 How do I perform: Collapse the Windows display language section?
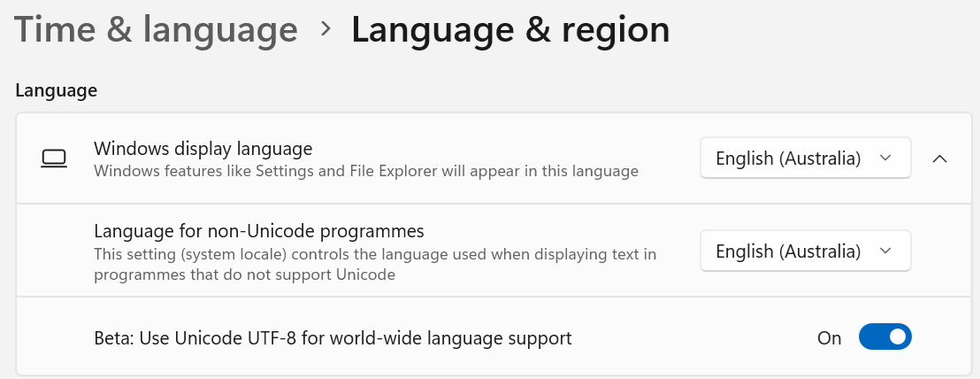click(939, 159)
